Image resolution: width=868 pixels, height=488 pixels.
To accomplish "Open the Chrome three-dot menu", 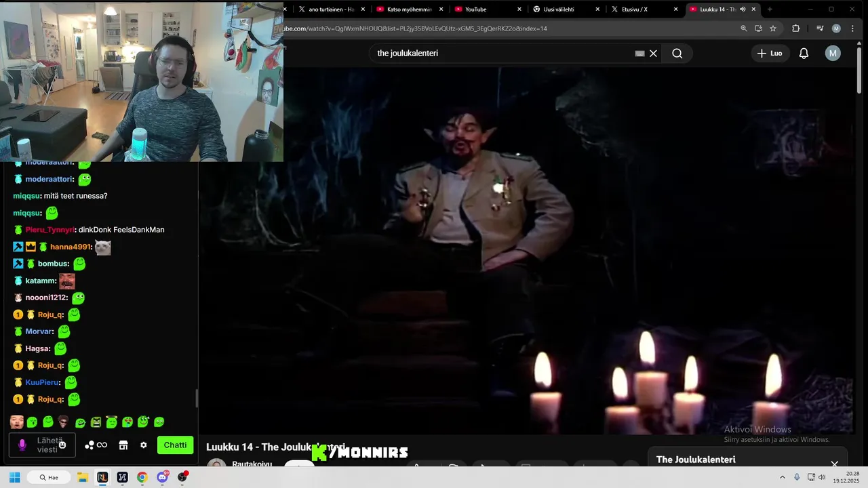I will coord(852,28).
